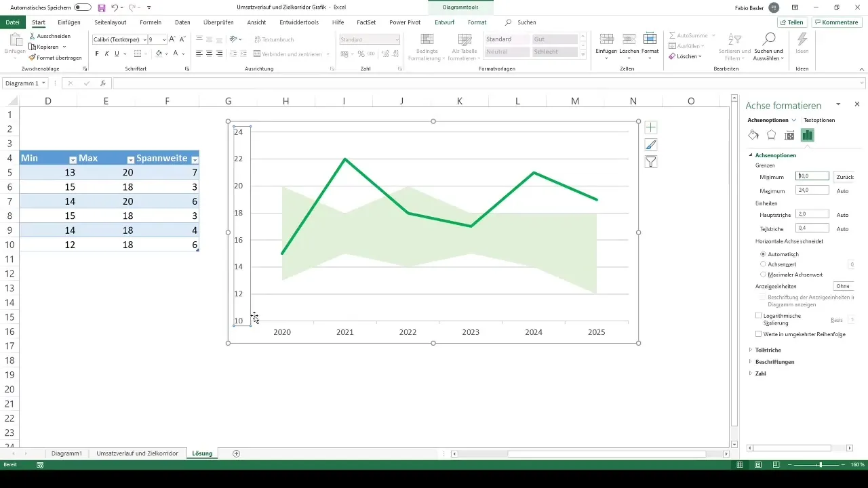Open Effects pentagon icon in pane
This screenshot has height=488, width=868.
coord(771,135)
